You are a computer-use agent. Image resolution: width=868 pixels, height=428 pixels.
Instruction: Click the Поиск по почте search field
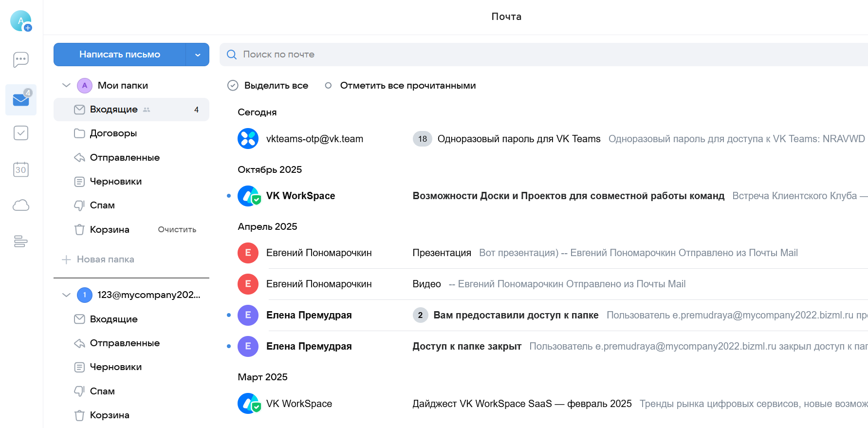tap(536, 55)
